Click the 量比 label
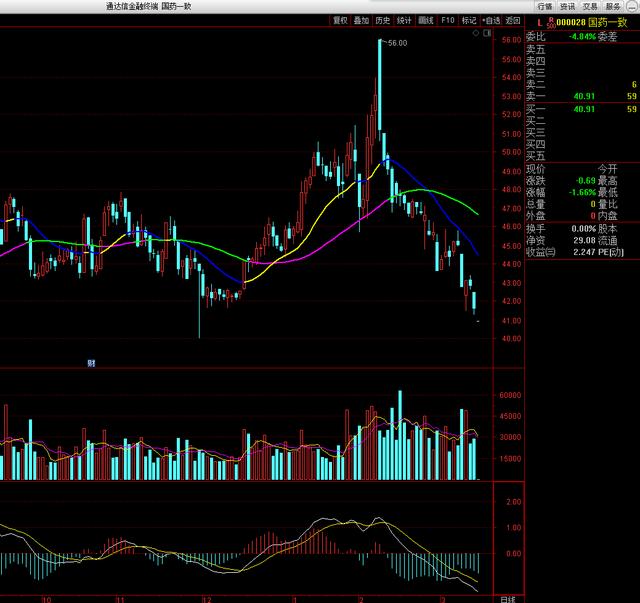This screenshot has width=640, height=603. [607, 204]
